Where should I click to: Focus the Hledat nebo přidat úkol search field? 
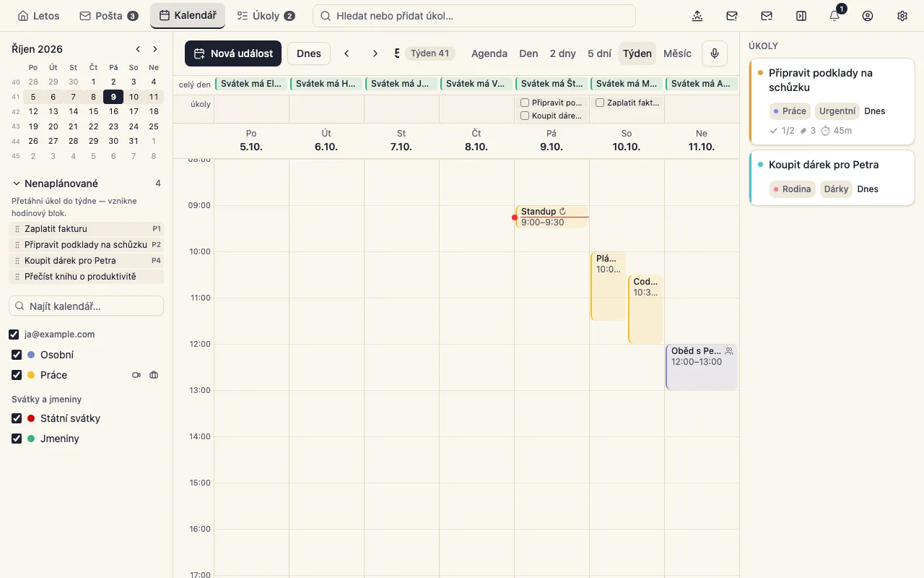tap(474, 16)
